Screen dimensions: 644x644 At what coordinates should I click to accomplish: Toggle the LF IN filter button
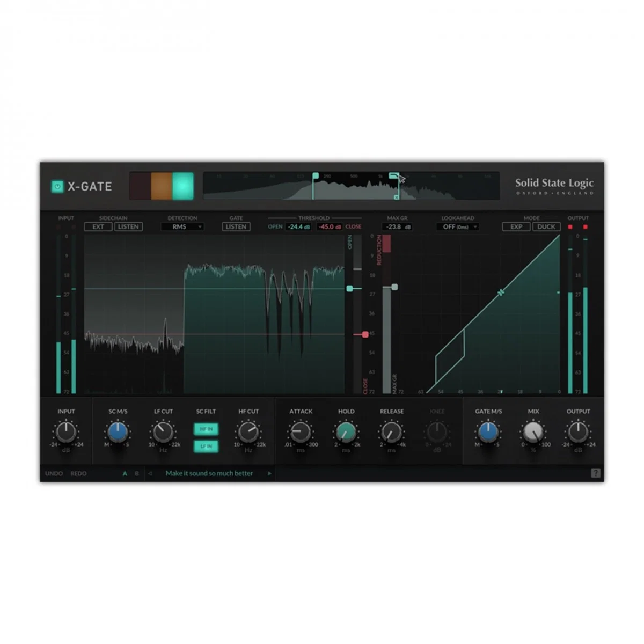coord(206,446)
